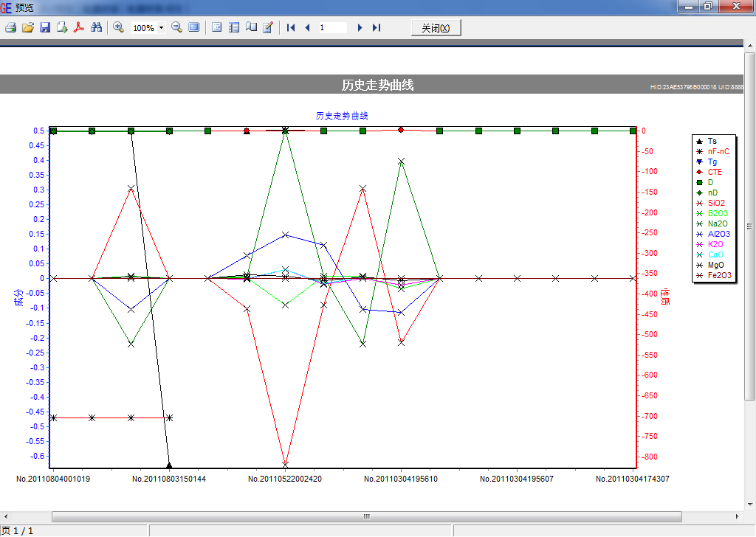Toggle the report outline panel

point(216,27)
